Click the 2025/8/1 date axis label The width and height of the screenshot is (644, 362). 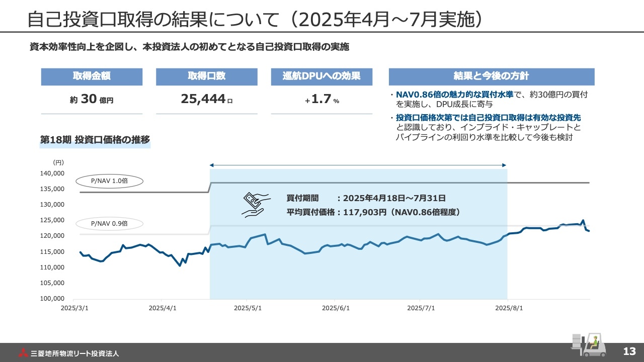point(509,308)
